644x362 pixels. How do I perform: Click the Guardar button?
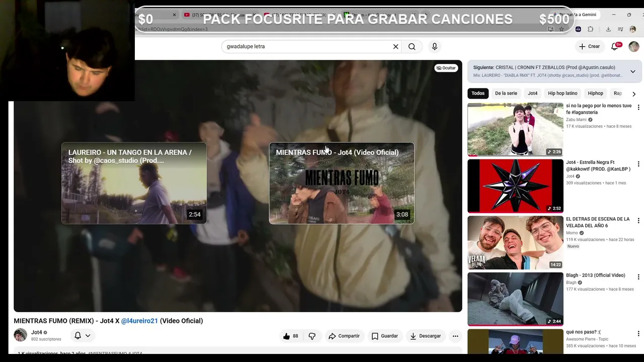coord(385,336)
